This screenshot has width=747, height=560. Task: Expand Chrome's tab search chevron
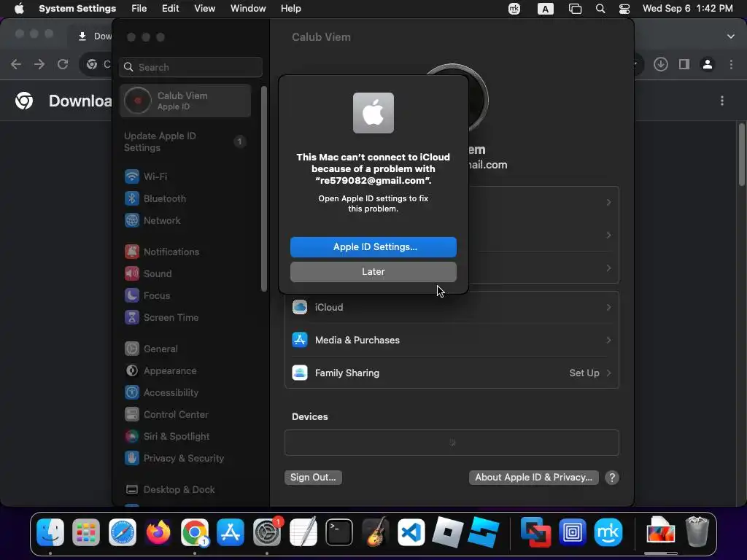731,36
